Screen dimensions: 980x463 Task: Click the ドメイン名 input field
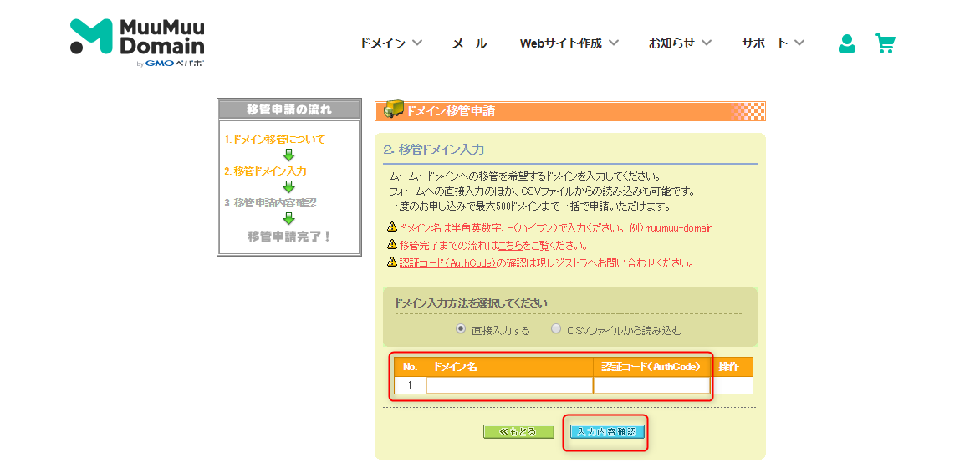509,385
